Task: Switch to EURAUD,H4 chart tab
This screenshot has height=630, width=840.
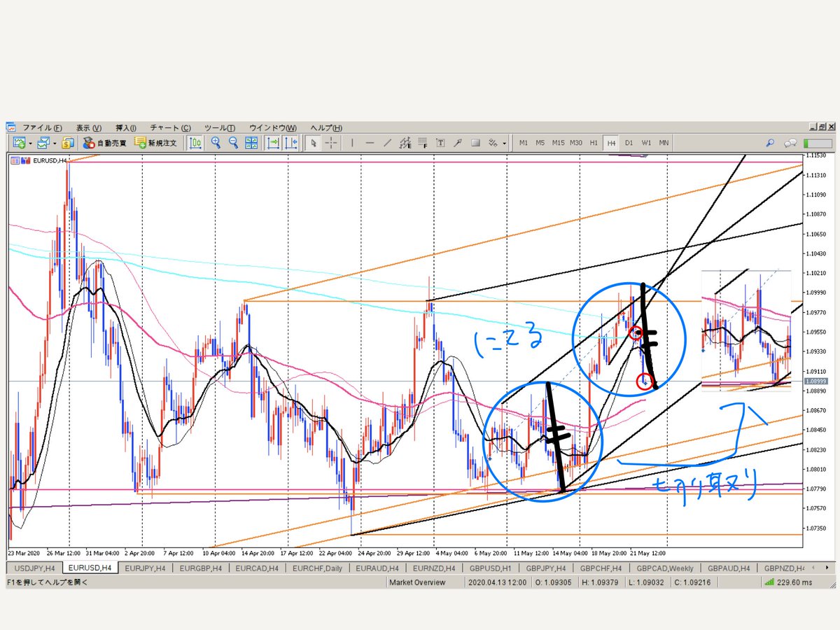Action: coord(378,568)
